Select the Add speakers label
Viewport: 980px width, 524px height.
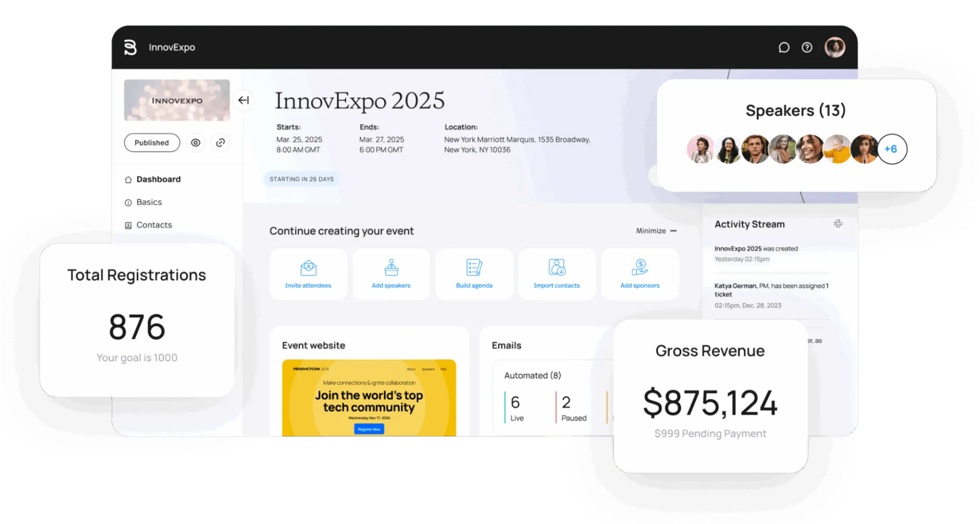[x=391, y=286]
